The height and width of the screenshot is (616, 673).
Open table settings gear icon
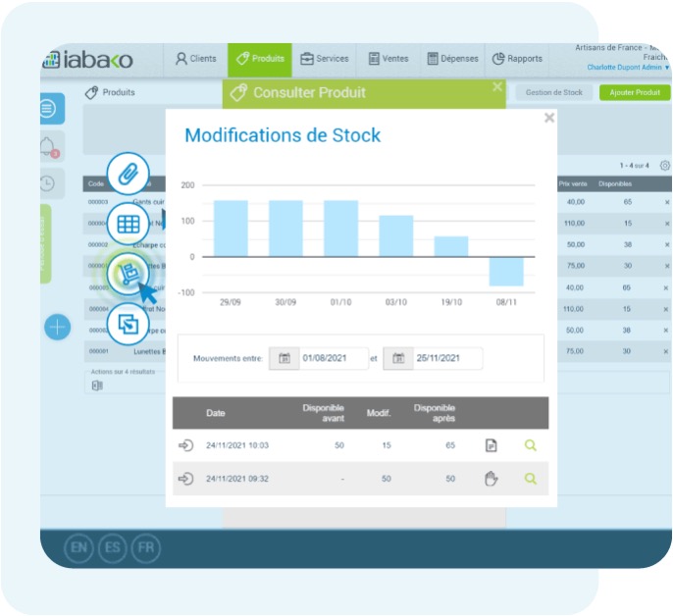pos(665,165)
